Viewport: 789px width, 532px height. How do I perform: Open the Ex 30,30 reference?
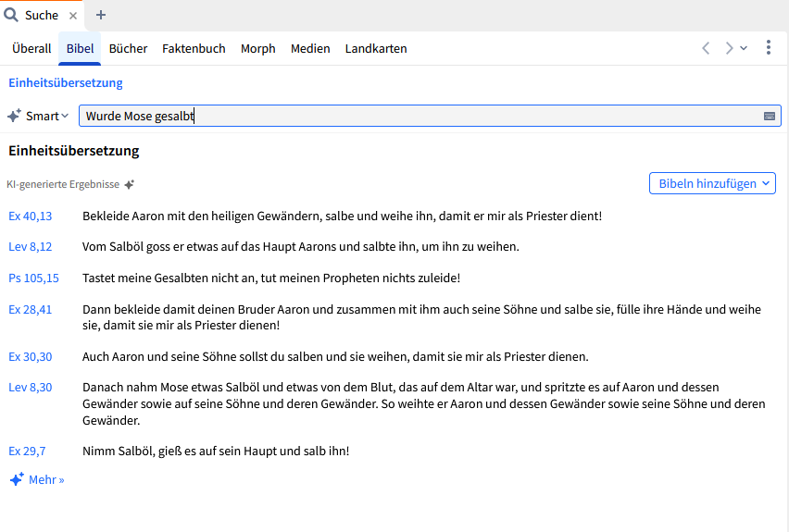click(x=31, y=357)
